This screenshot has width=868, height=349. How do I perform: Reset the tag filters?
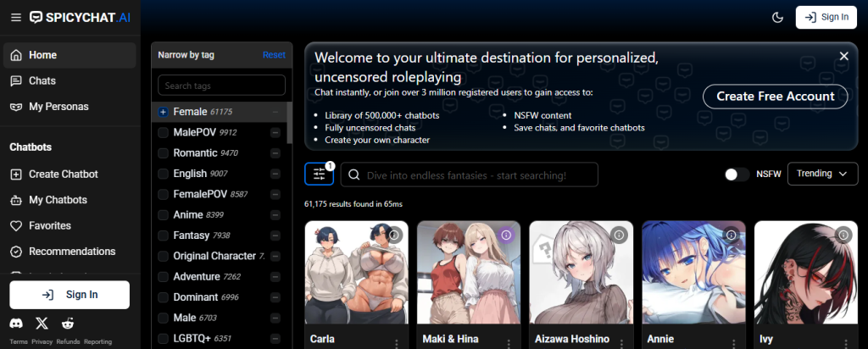pos(274,55)
